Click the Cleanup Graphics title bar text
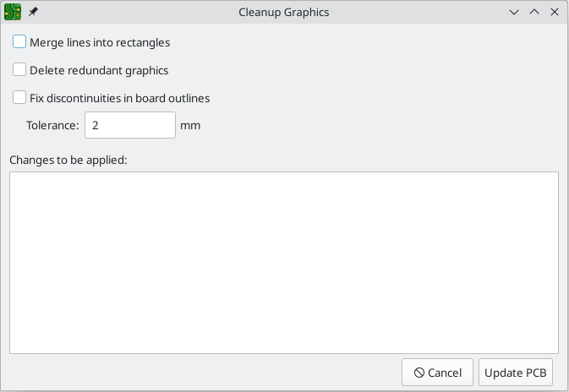The width and height of the screenshot is (569, 392). coord(284,13)
